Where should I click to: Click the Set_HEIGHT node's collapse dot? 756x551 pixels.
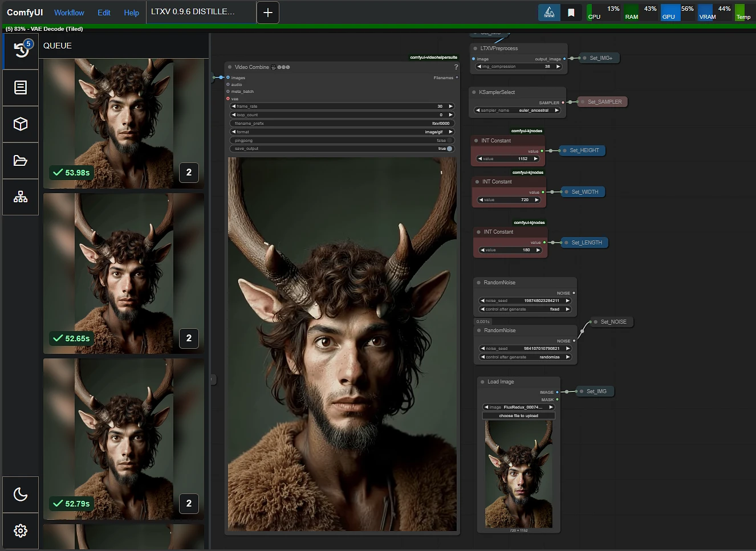click(x=564, y=150)
